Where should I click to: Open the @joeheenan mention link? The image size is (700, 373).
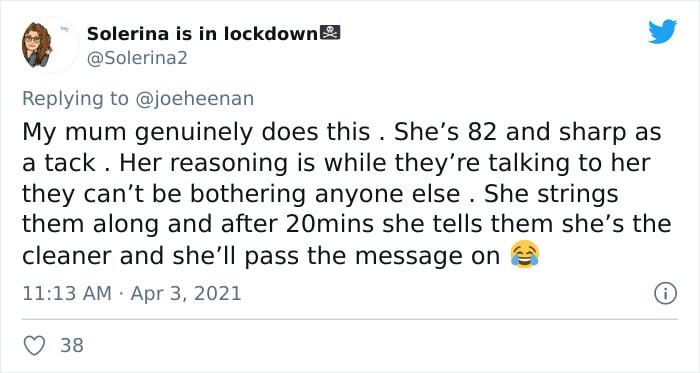194,99
